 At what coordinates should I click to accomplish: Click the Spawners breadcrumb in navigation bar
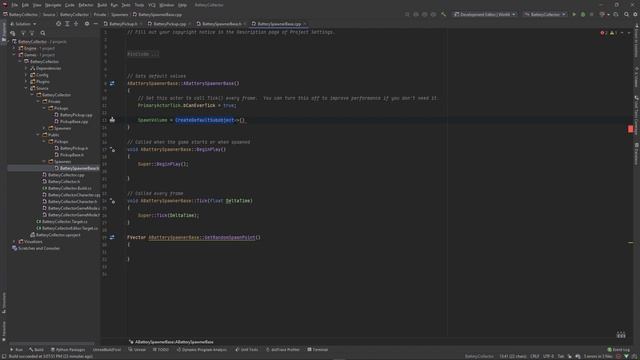point(120,15)
